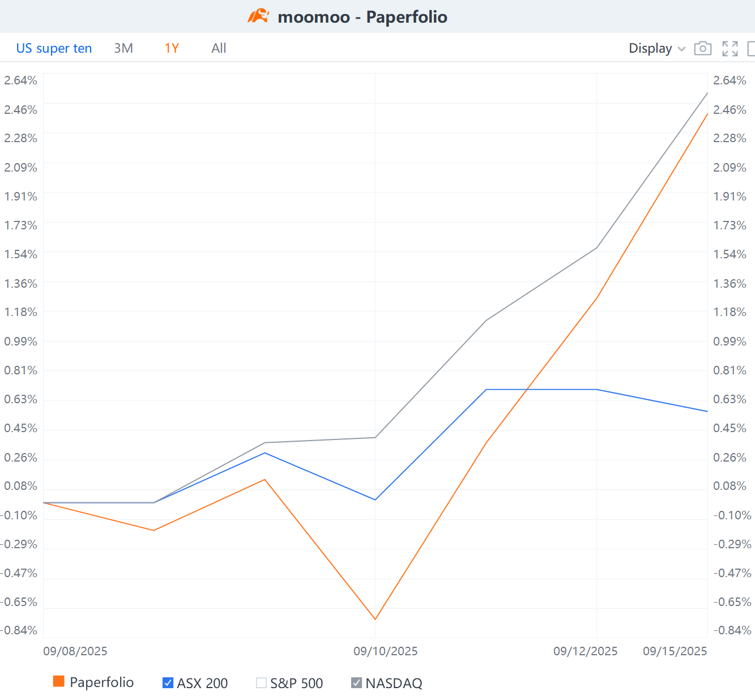Select the All time range tab

[219, 49]
